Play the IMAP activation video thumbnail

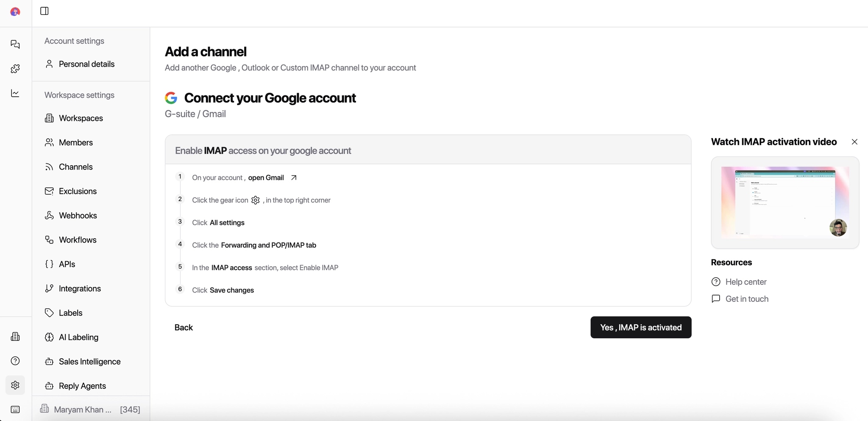coord(785,203)
